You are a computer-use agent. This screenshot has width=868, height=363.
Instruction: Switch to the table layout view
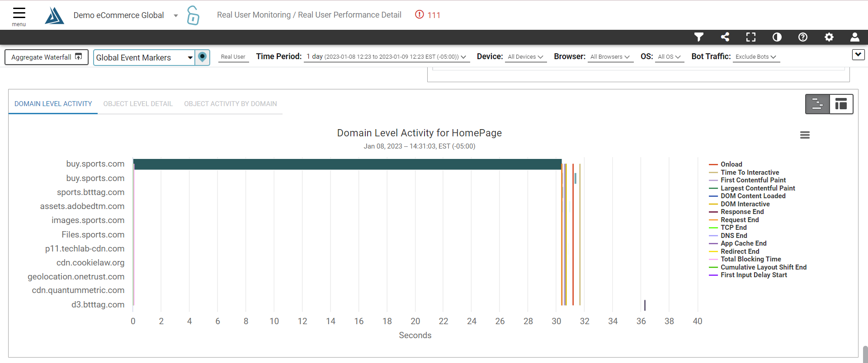(841, 104)
